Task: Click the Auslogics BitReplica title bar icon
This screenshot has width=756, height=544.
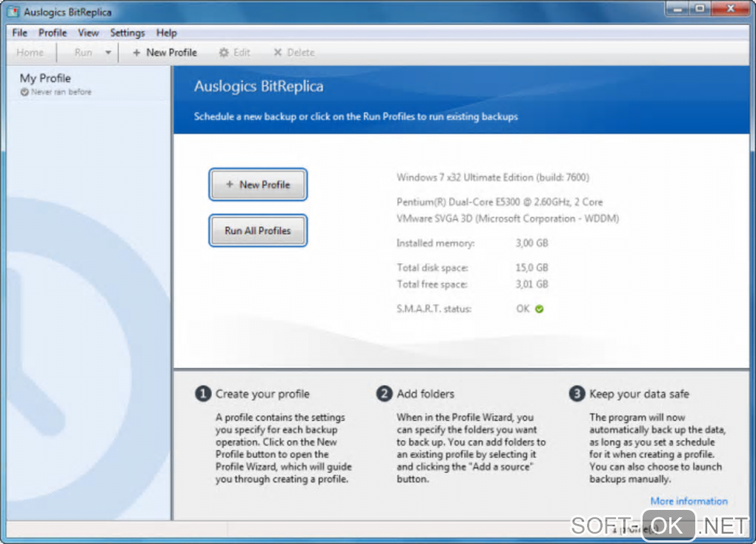Action: [13, 12]
